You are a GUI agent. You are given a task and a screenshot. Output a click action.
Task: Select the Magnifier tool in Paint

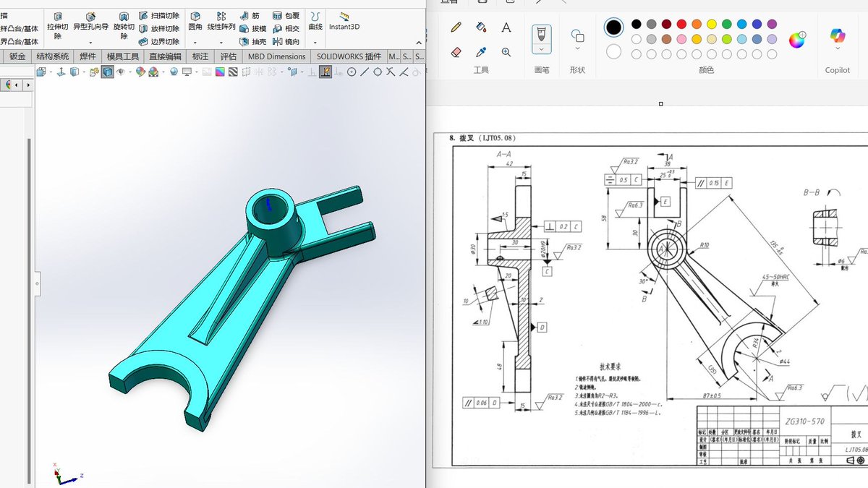tap(506, 52)
